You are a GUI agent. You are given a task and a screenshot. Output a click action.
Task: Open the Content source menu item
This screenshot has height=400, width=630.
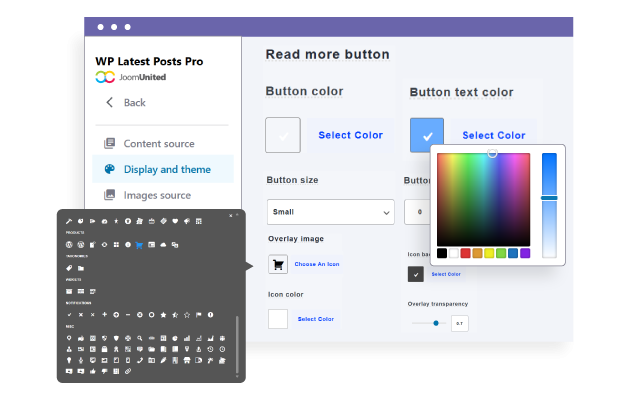158,143
